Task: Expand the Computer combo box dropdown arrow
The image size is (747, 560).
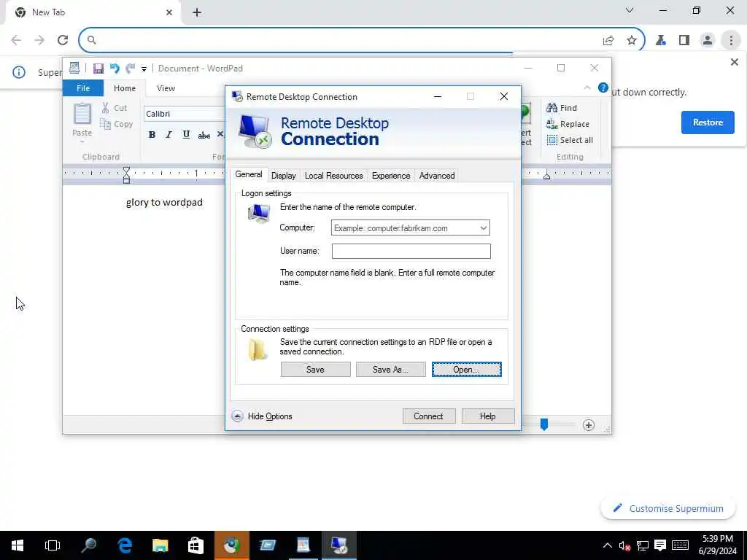Action: [483, 228]
